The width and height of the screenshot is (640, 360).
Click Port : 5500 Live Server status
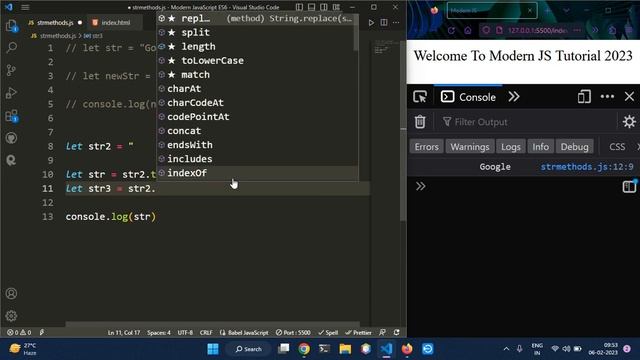tap(293, 332)
